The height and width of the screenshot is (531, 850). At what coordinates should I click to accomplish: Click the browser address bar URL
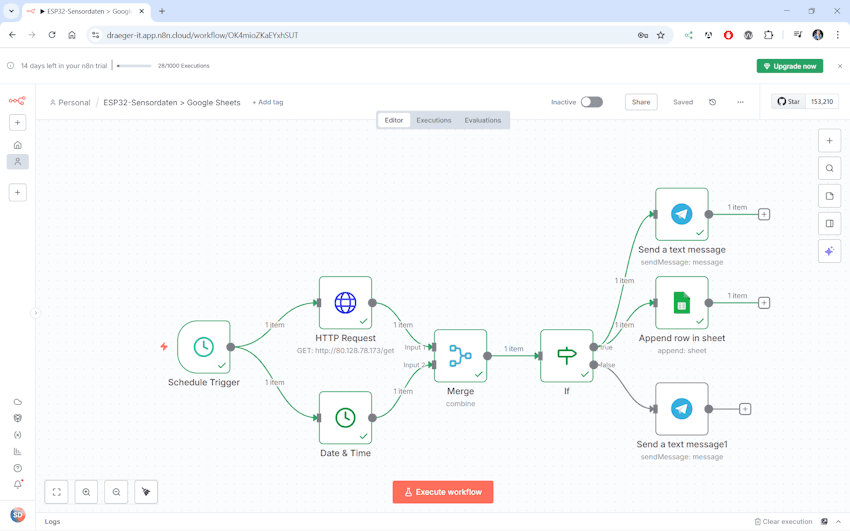pyautogui.click(x=300, y=35)
